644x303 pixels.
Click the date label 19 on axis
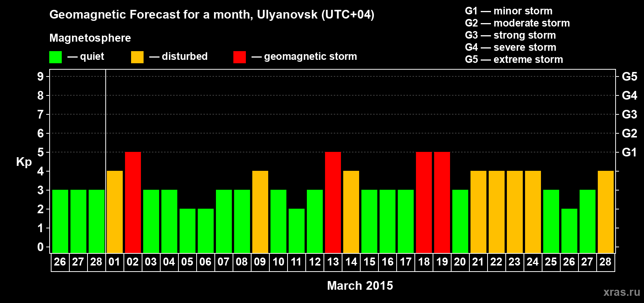click(442, 262)
